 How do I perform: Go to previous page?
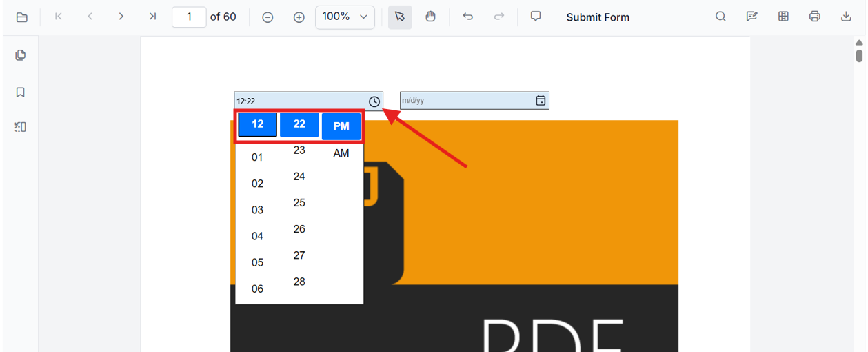point(90,17)
